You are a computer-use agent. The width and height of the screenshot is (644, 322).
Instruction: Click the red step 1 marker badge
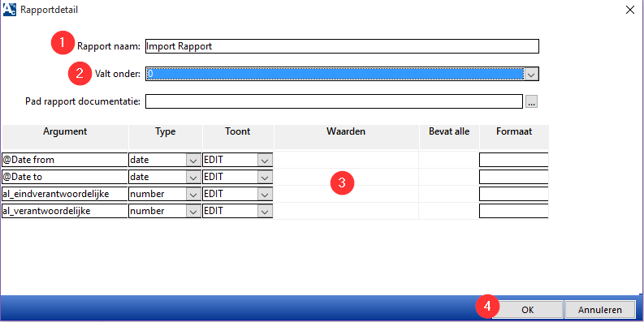(63, 43)
